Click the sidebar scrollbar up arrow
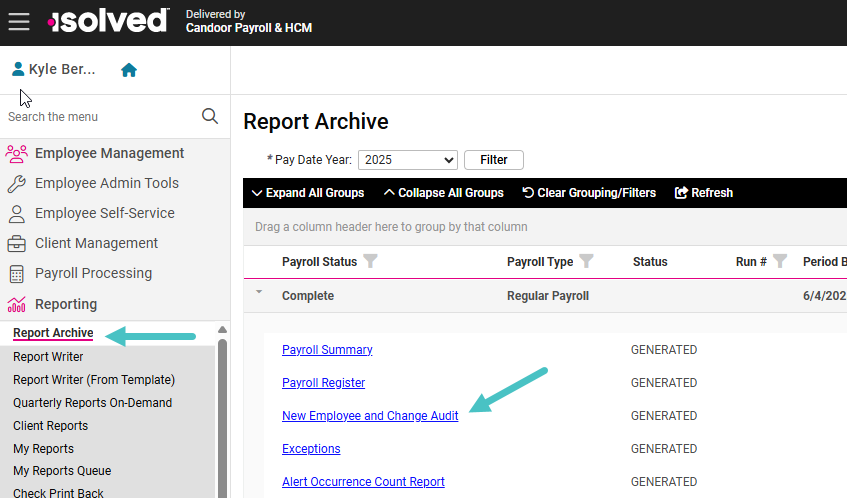847x498 pixels. pyautogui.click(x=222, y=329)
